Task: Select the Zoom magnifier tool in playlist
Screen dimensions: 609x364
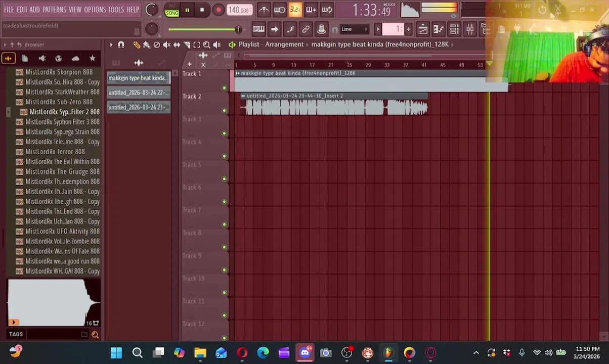Action: pyautogui.click(x=206, y=45)
